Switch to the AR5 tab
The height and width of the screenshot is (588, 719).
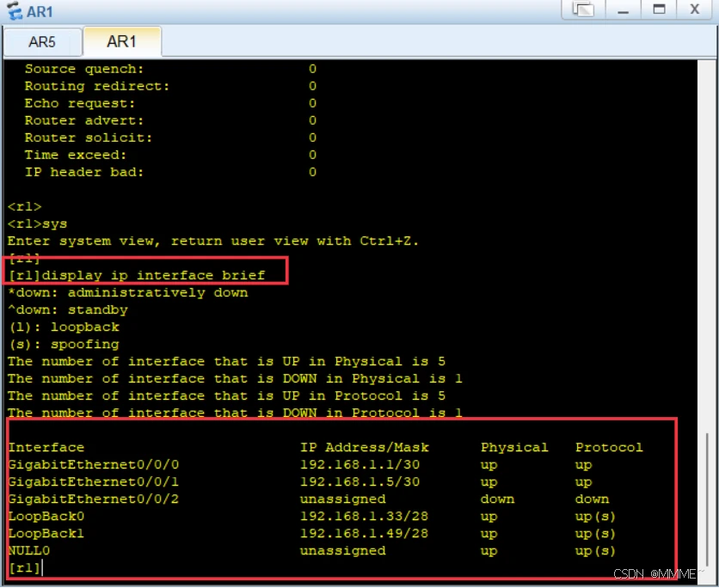coord(42,41)
